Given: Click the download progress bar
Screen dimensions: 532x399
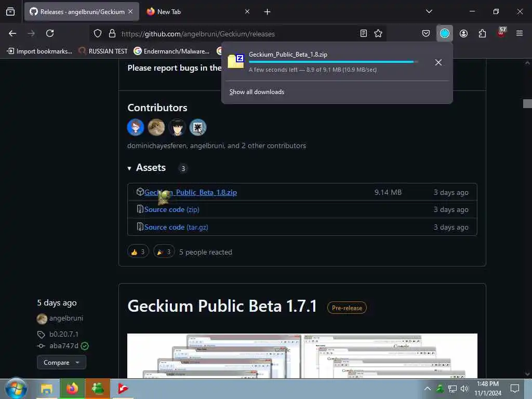Looking at the screenshot, I should click(334, 62).
